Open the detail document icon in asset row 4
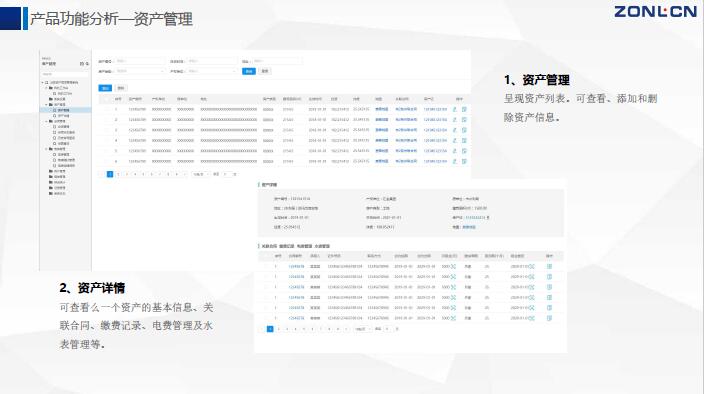This screenshot has width=704, height=394. 464,140
